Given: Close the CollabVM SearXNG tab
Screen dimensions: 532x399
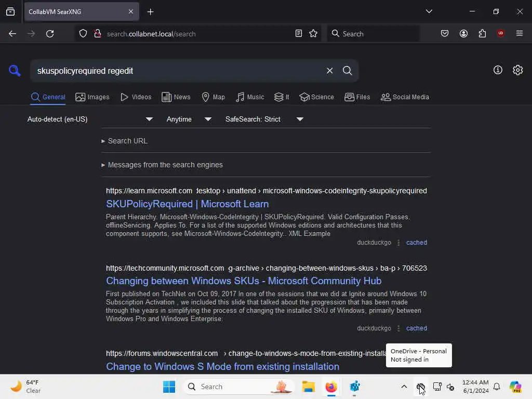Looking at the screenshot, I should coord(131,11).
